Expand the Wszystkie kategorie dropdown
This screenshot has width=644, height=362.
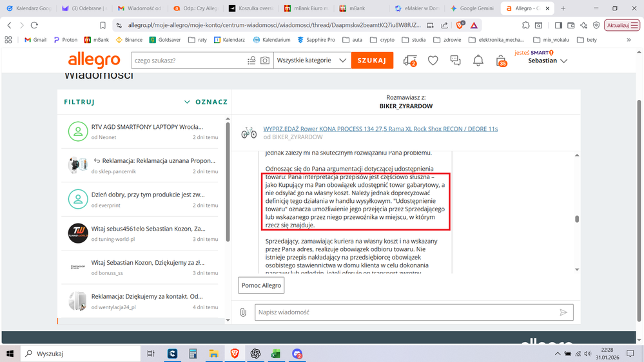pyautogui.click(x=312, y=61)
